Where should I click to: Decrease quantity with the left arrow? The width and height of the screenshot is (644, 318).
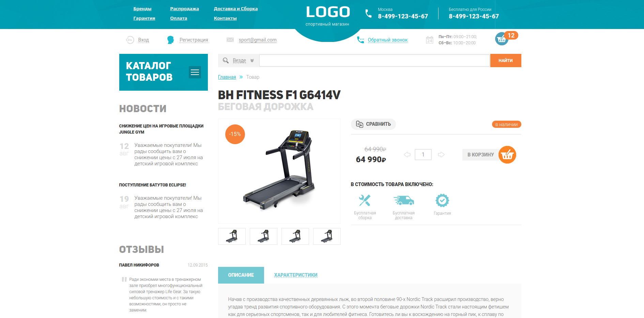(407, 155)
